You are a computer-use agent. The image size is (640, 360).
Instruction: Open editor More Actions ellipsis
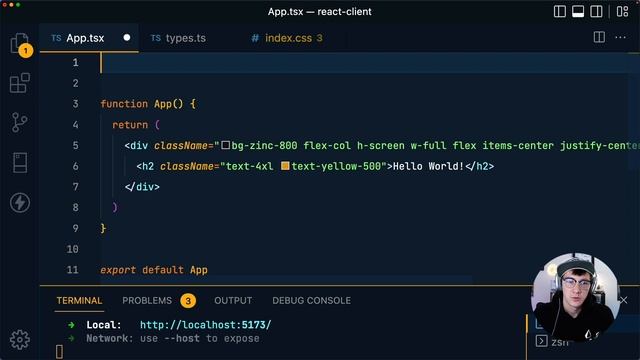pos(620,38)
